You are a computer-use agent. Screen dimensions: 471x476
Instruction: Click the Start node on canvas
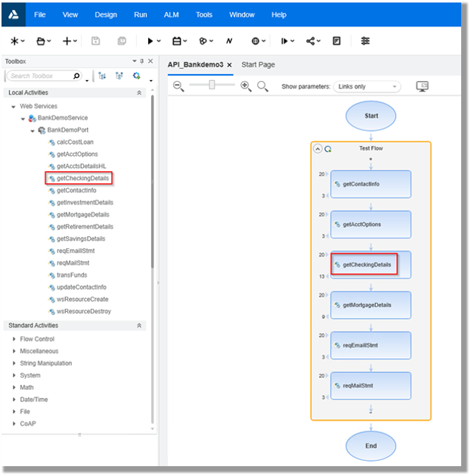pyautogui.click(x=370, y=116)
